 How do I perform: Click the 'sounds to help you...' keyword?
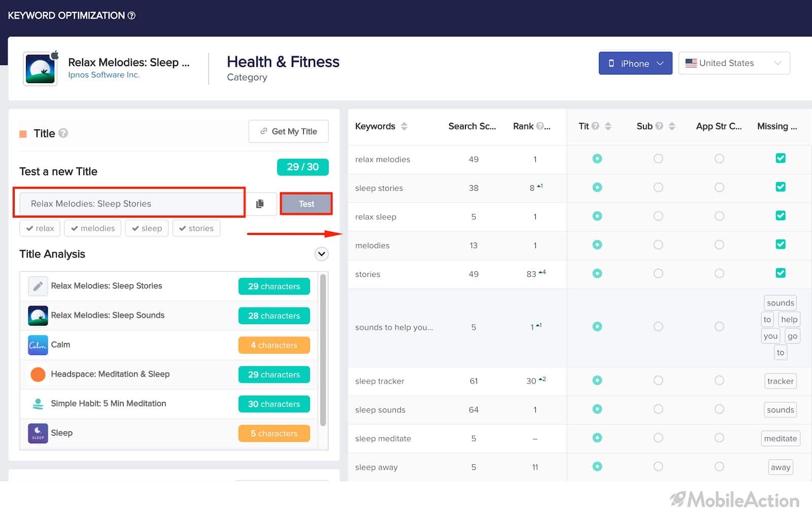(x=394, y=327)
